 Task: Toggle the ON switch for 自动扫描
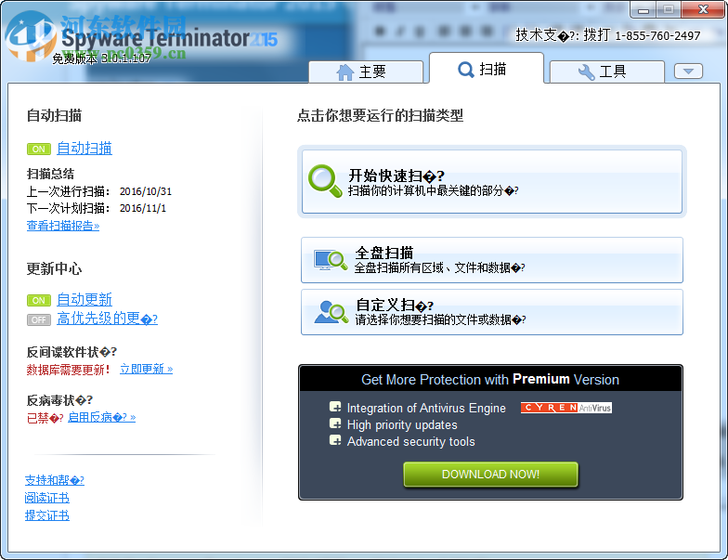tap(39, 149)
